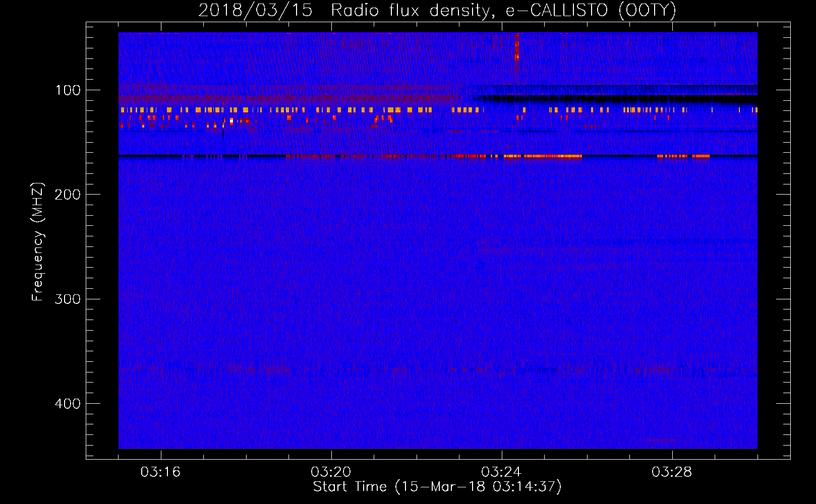The height and width of the screenshot is (504, 816).
Task: Click the "03:28" time tick label
Action: [x=672, y=472]
